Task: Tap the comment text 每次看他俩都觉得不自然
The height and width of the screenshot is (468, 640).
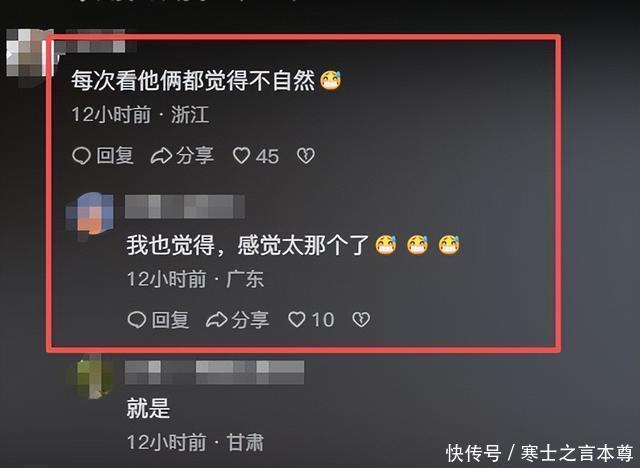Action: click(x=193, y=80)
